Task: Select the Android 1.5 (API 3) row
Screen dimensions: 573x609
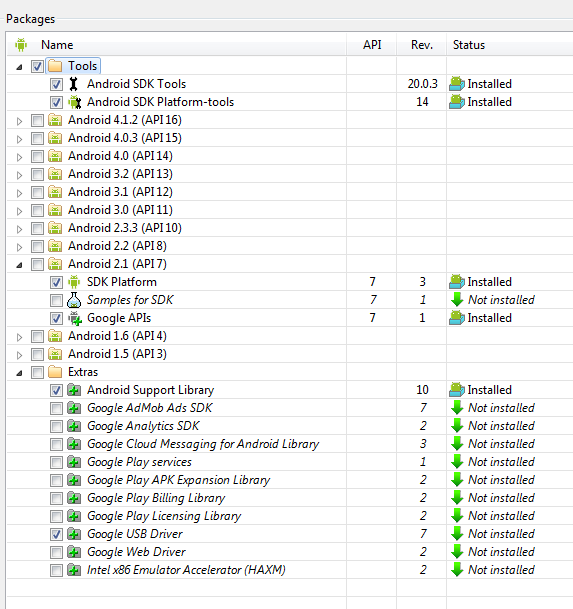Action: pyautogui.click(x=290, y=354)
